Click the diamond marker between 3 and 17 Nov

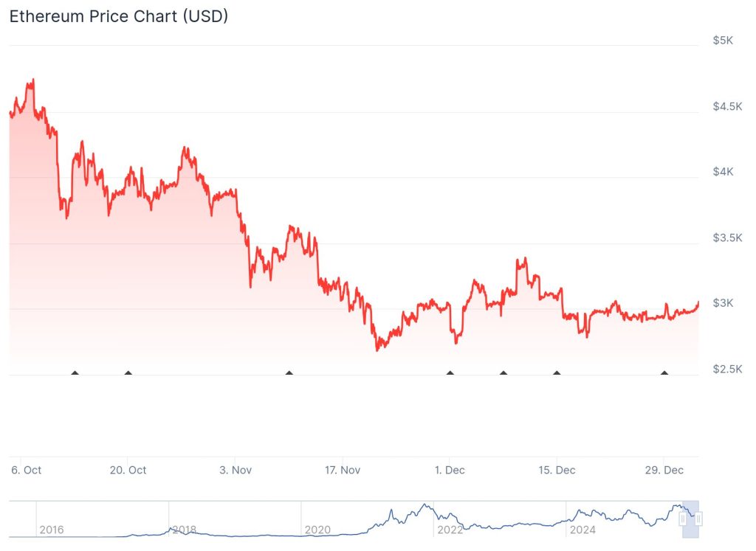point(289,373)
